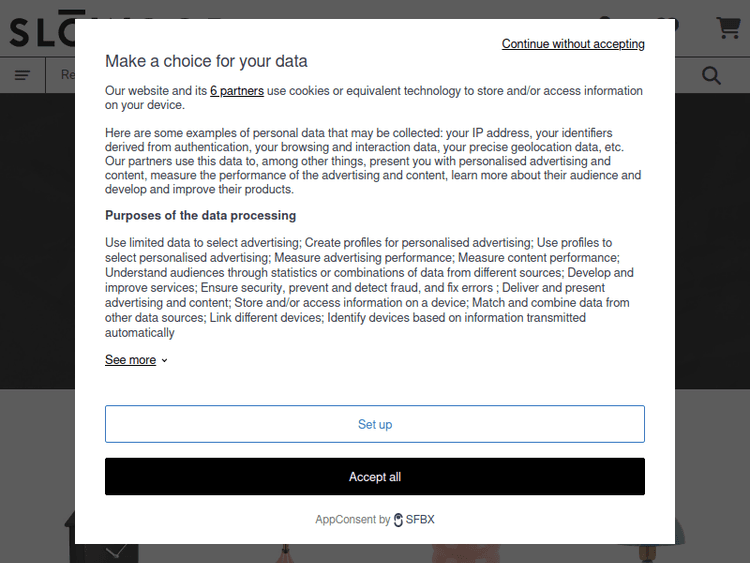
Task: Click Purposes of the data processing heading
Action: point(200,215)
